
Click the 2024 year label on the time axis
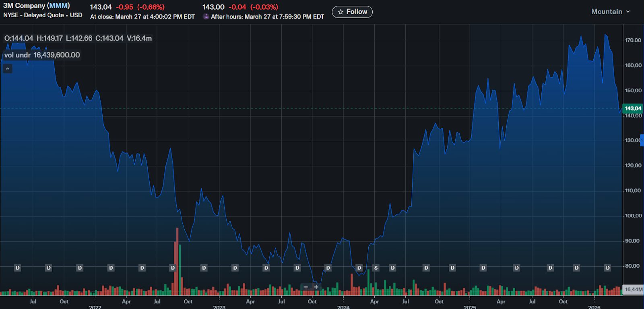pos(343,307)
